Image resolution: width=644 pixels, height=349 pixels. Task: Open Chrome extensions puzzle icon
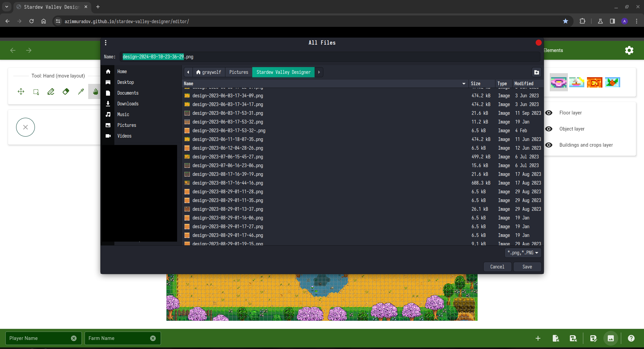click(582, 21)
